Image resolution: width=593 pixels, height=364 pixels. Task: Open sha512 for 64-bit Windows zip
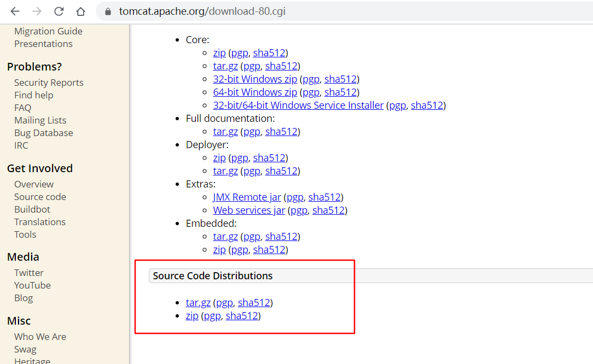340,92
